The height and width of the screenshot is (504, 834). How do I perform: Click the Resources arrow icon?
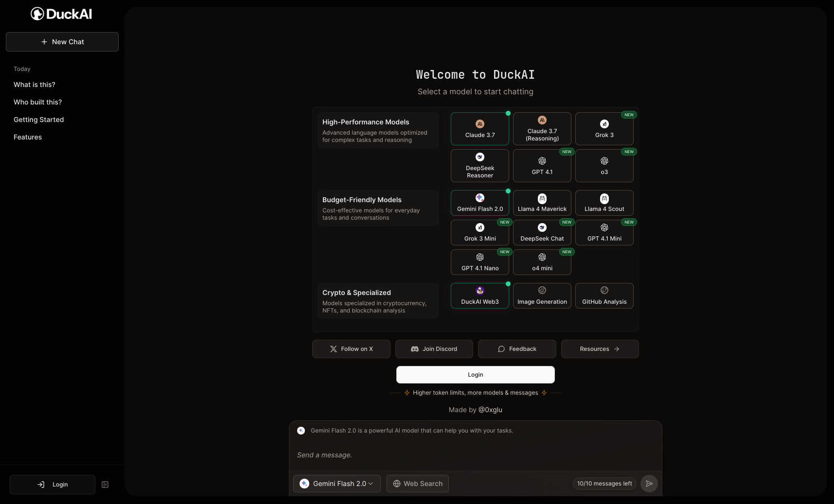tap(617, 349)
